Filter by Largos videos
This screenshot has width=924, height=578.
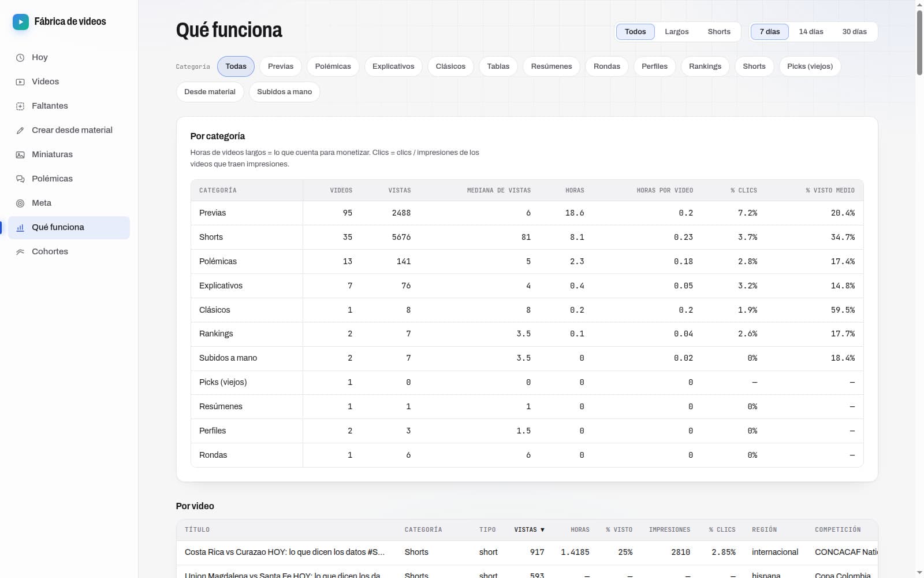tap(676, 32)
